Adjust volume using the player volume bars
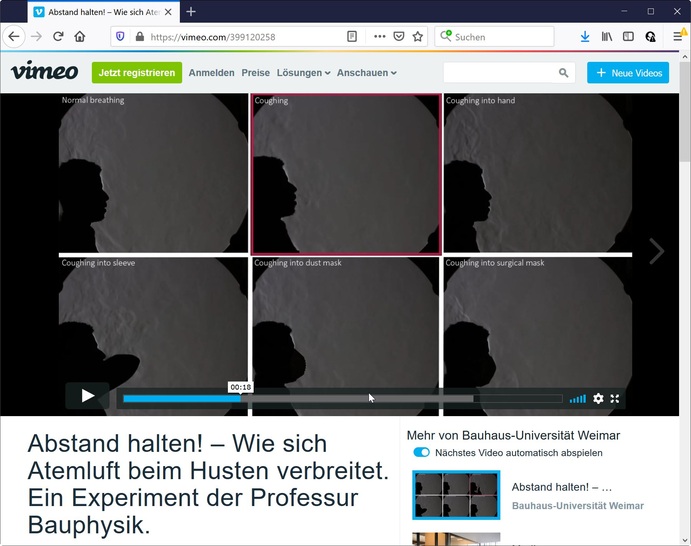Image resolution: width=691 pixels, height=546 pixels. point(578,399)
